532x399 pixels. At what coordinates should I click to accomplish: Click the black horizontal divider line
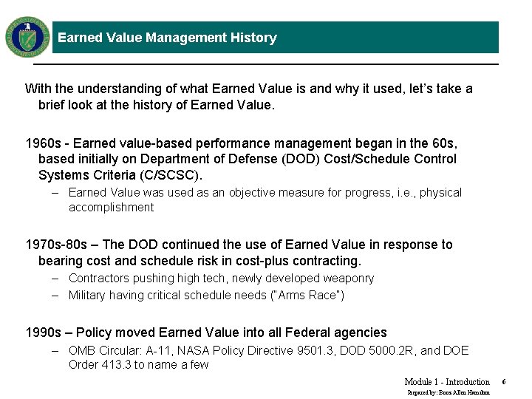tap(266, 64)
